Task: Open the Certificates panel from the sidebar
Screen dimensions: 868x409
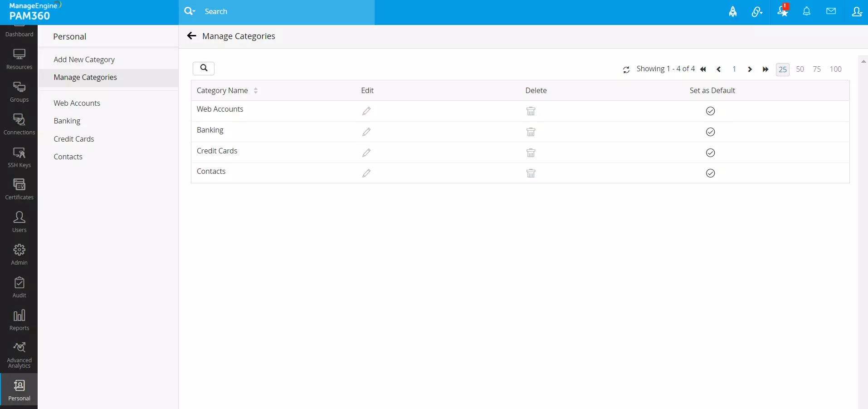Action: point(19,188)
